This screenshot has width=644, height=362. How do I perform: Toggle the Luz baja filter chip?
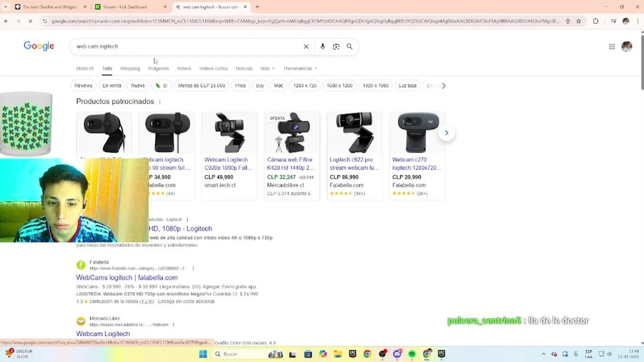(408, 85)
